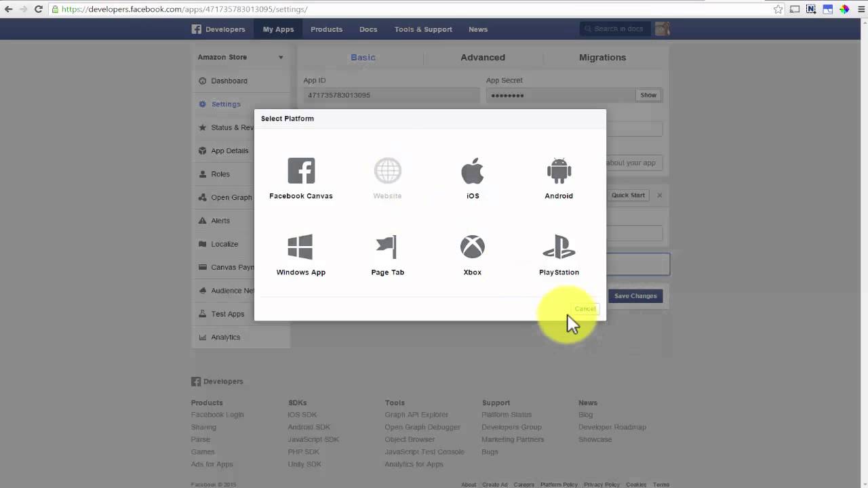Click the browser forward arrow
Screen dimensions: 868x488
point(24,9)
